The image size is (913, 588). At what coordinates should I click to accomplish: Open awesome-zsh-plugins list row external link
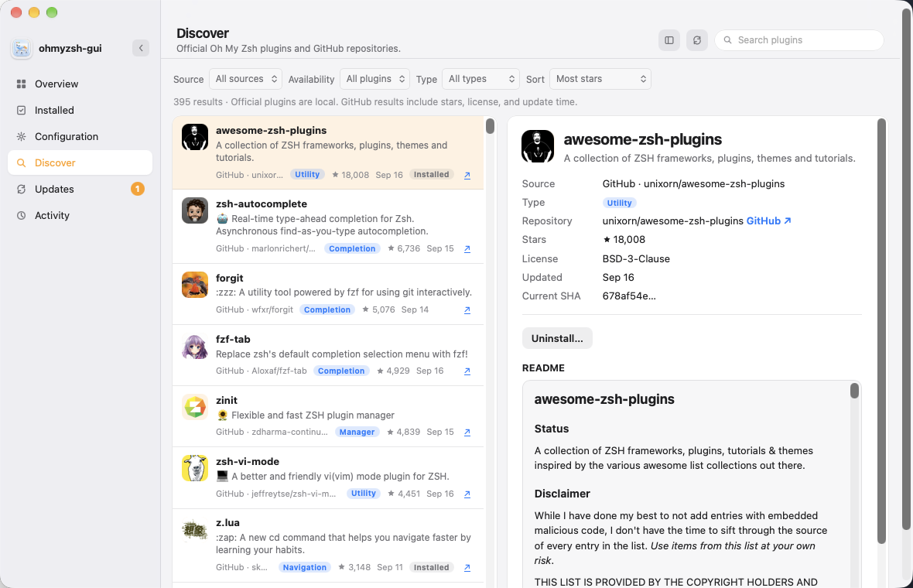coord(467,175)
